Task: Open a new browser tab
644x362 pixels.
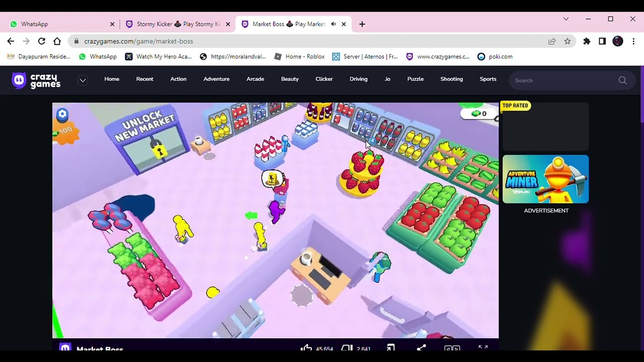Action: [x=362, y=24]
